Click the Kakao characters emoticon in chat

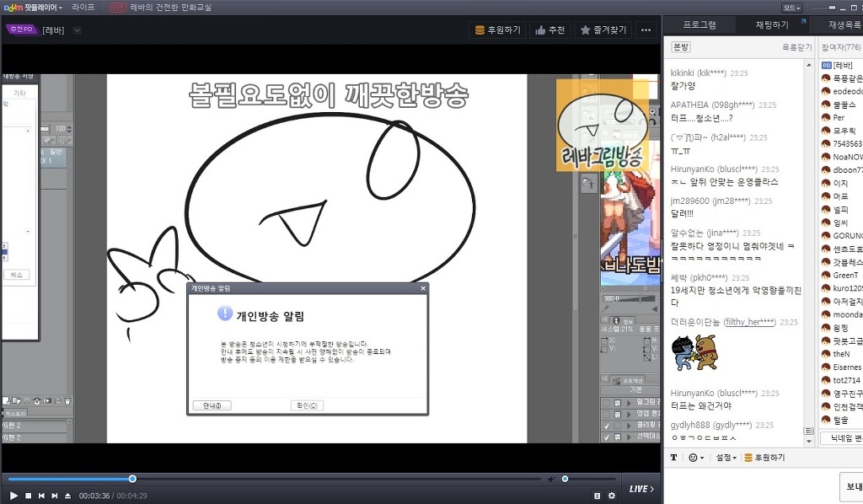click(x=694, y=352)
